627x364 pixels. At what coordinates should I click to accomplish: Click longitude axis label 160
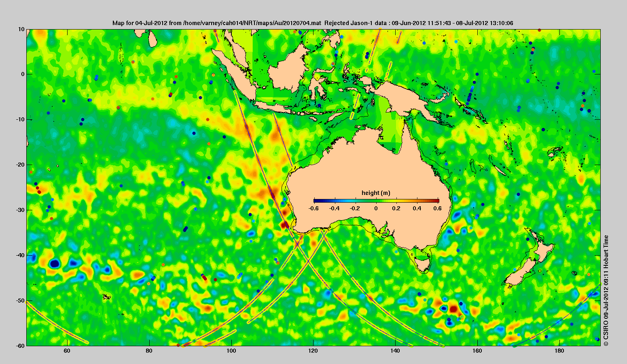coord(477,351)
